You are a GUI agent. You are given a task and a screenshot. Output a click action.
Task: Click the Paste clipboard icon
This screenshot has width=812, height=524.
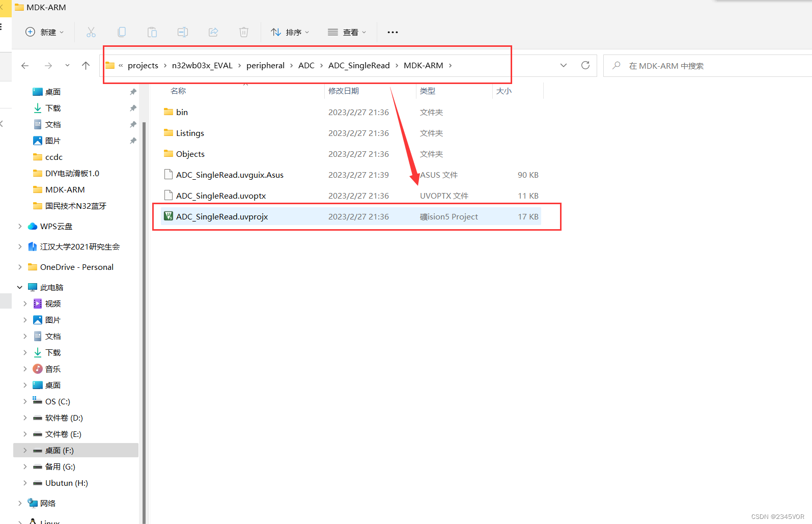point(152,32)
